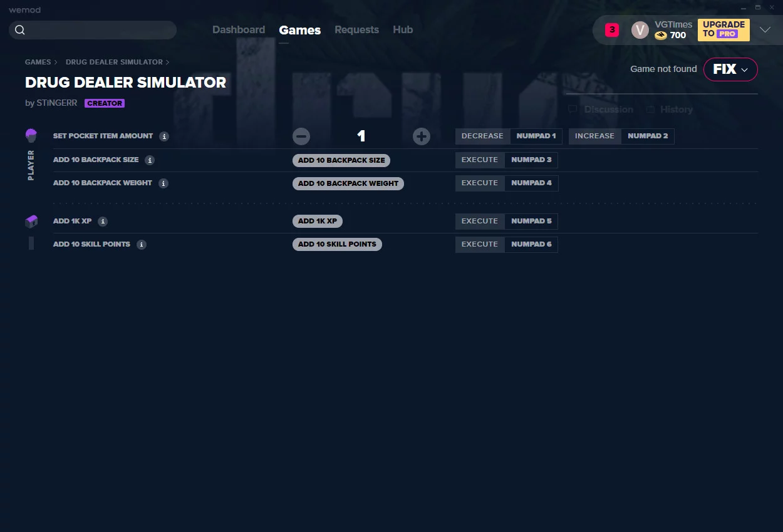Image resolution: width=783 pixels, height=532 pixels.
Task: Click the pocket item amount value 1
Action: point(361,136)
